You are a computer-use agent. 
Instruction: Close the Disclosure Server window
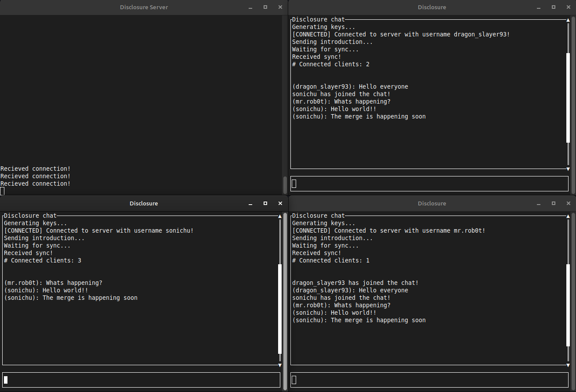[280, 7]
